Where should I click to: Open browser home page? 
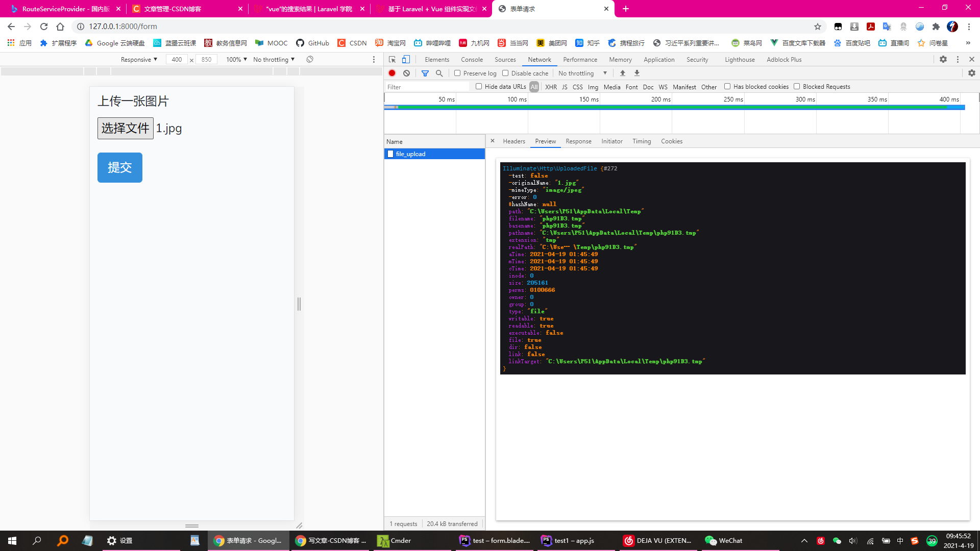60,27
